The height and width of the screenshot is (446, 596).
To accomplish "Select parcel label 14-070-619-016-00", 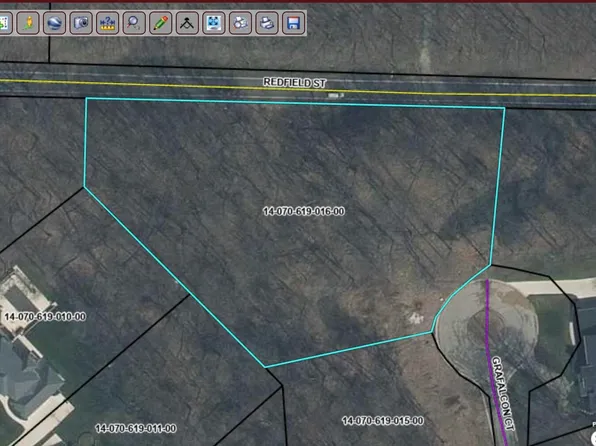I will (x=304, y=211).
